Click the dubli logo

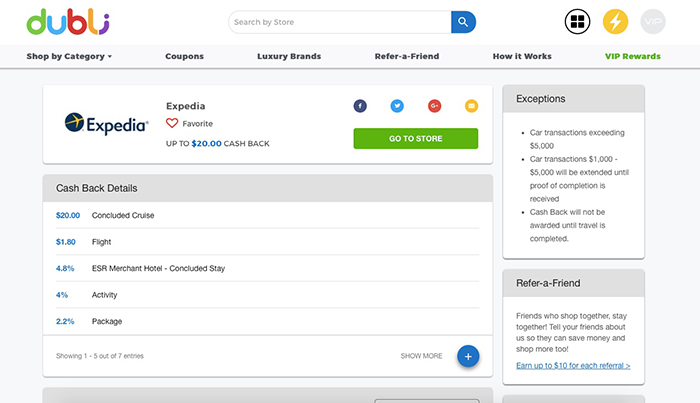[x=68, y=21]
